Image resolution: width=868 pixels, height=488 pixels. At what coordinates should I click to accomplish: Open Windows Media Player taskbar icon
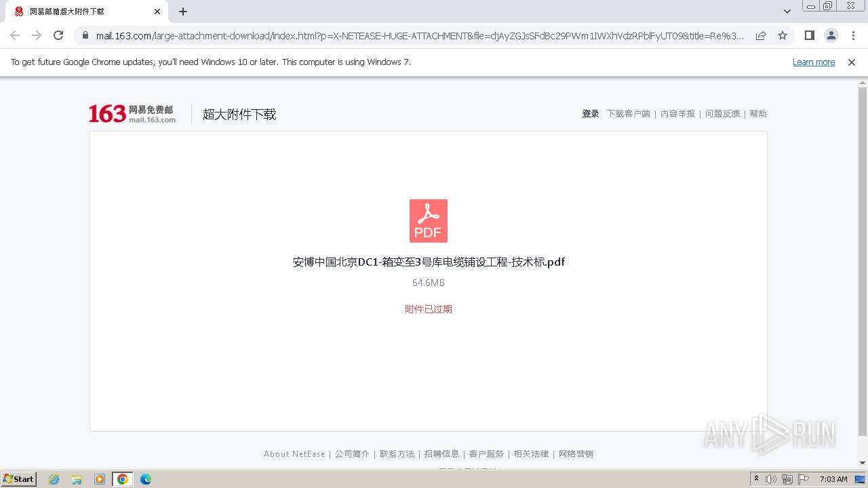click(x=100, y=479)
